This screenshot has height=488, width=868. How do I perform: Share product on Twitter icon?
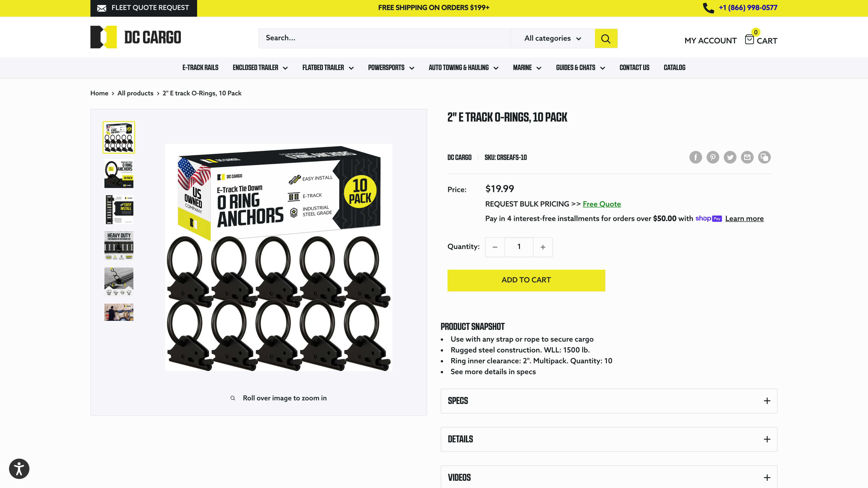click(x=730, y=157)
